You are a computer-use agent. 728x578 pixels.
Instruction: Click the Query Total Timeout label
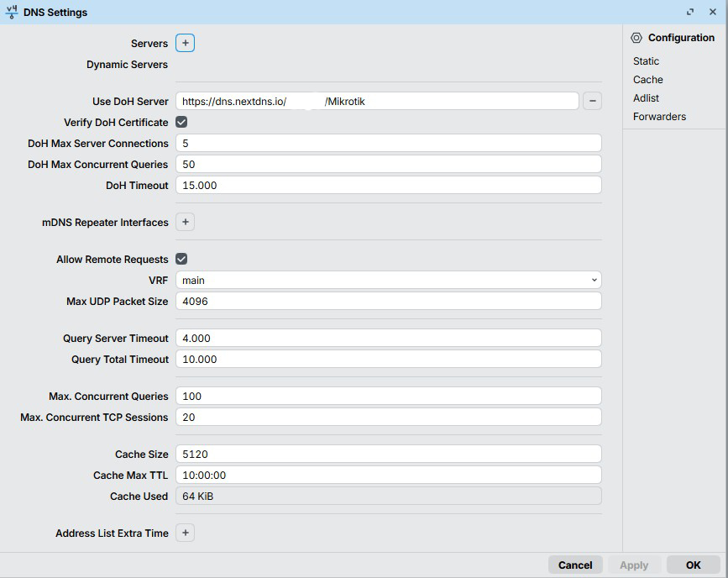click(120, 360)
